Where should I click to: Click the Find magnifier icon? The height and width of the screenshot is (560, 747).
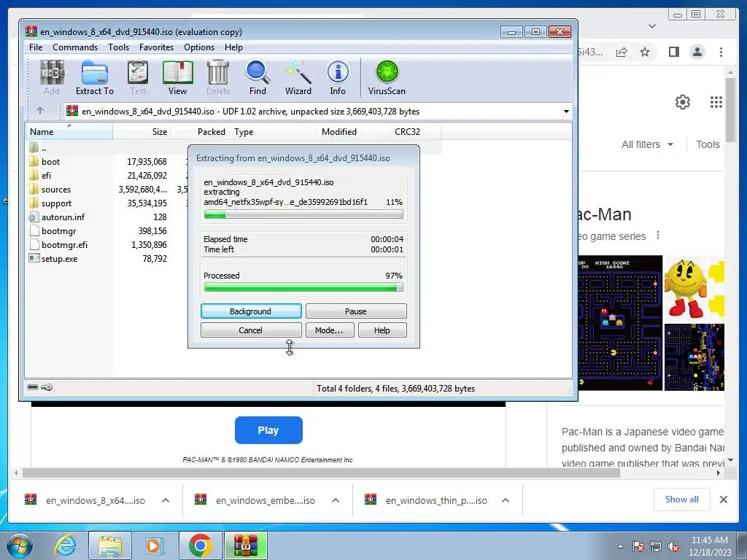258,77
